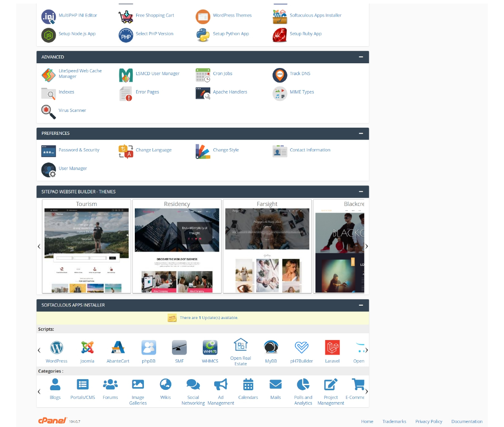The width and height of the screenshot is (504, 427).
Task: Minimize the Softaculous Apps Installer panel
Action: click(x=361, y=305)
